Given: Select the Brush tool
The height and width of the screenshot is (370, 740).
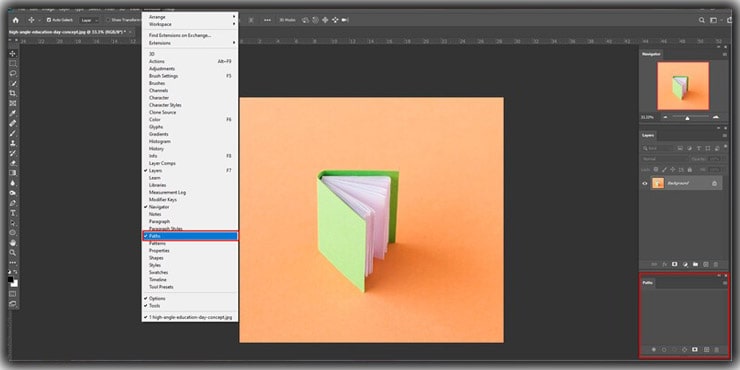Looking at the screenshot, I should [13, 133].
